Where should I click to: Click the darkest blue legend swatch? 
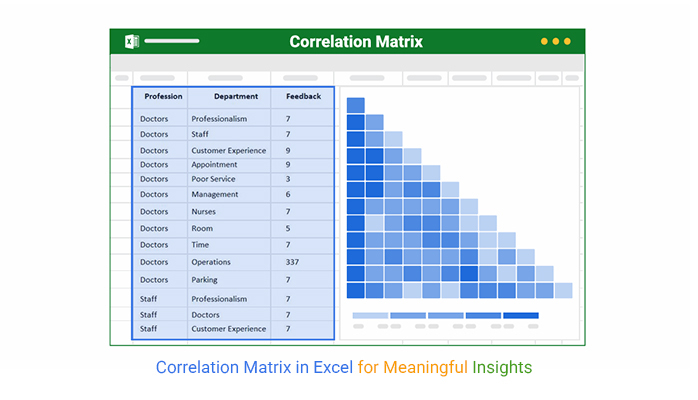point(520,315)
